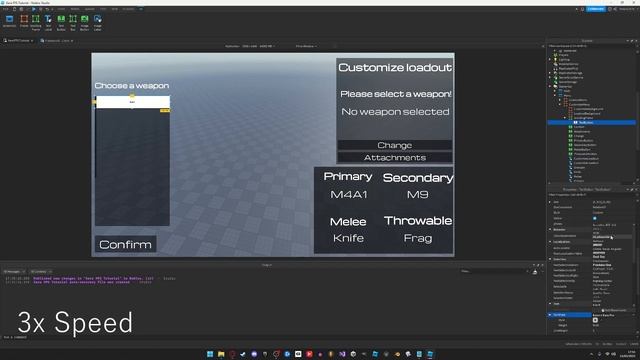Select SecondaryButton in Explorer tree
Image resolution: width=640 pixels, height=360 pixels.
tap(584, 145)
